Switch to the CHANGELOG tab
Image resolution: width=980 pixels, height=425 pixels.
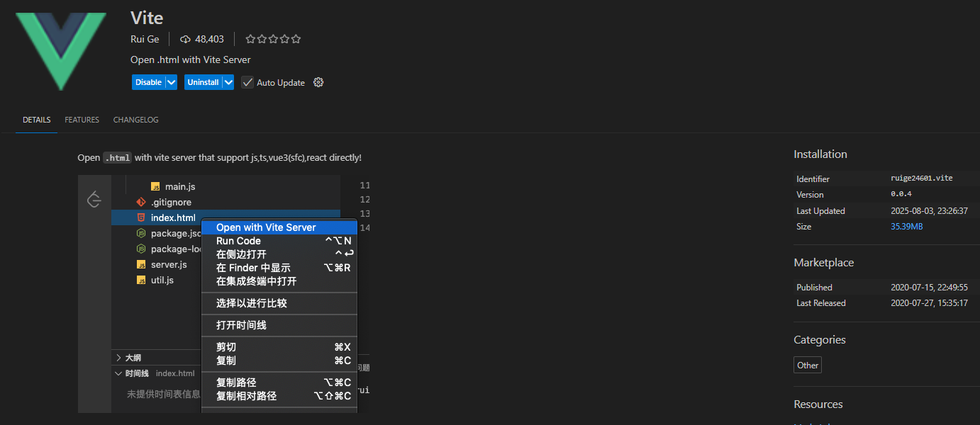click(x=135, y=120)
